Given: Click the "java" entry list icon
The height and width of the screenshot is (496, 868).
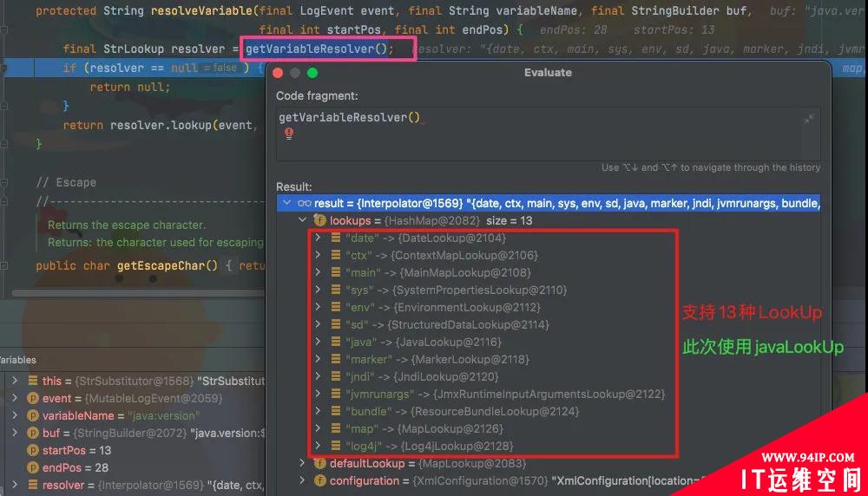Looking at the screenshot, I should (x=335, y=342).
